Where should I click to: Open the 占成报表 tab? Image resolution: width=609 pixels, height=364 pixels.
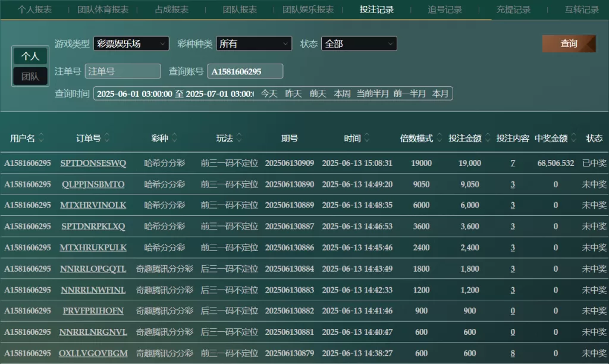172,10
